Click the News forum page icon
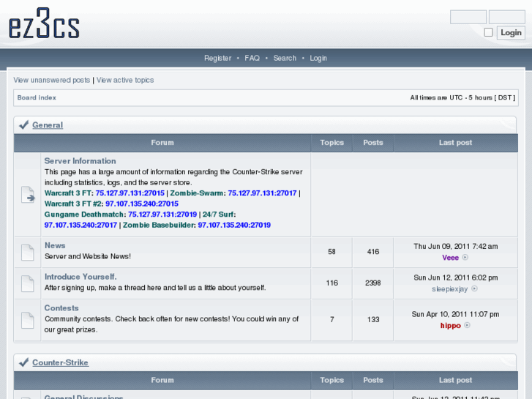Image resolution: width=532 pixels, height=399 pixels. click(x=28, y=253)
